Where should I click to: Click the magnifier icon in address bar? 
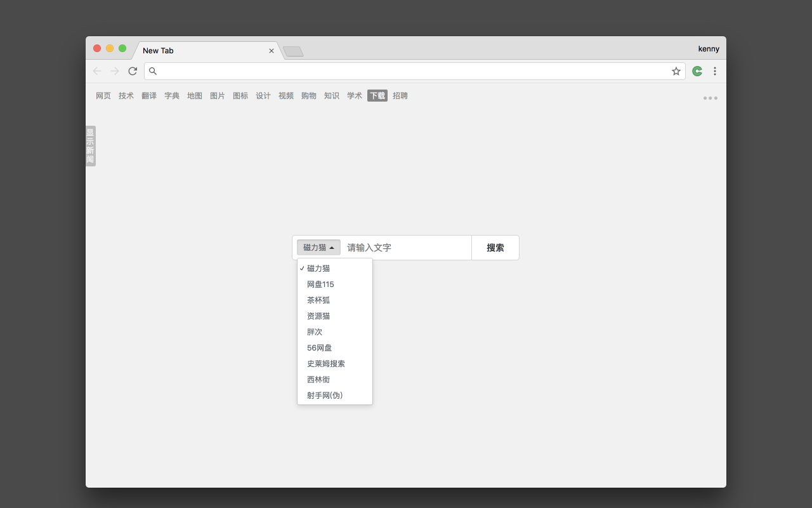[153, 71]
